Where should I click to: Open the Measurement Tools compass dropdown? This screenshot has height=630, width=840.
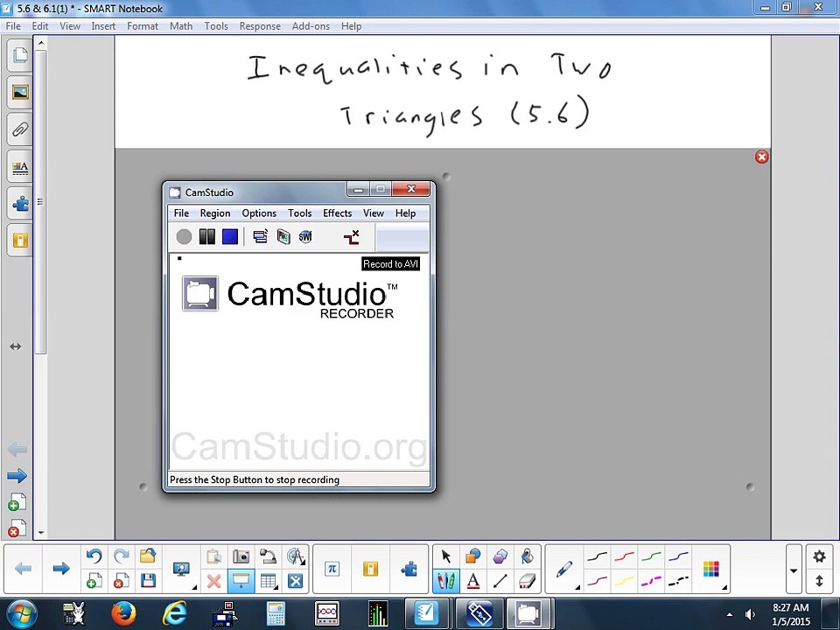pos(296,556)
